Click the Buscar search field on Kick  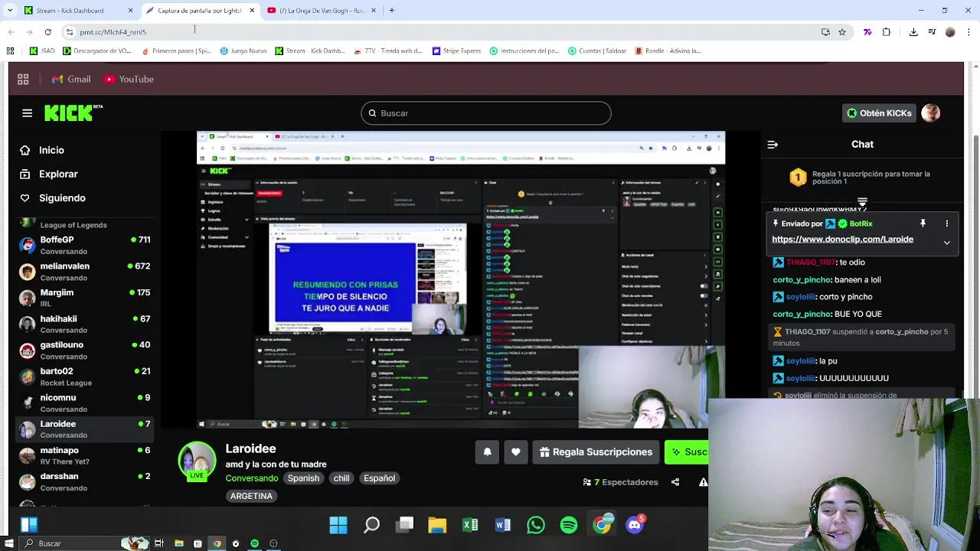pos(486,113)
